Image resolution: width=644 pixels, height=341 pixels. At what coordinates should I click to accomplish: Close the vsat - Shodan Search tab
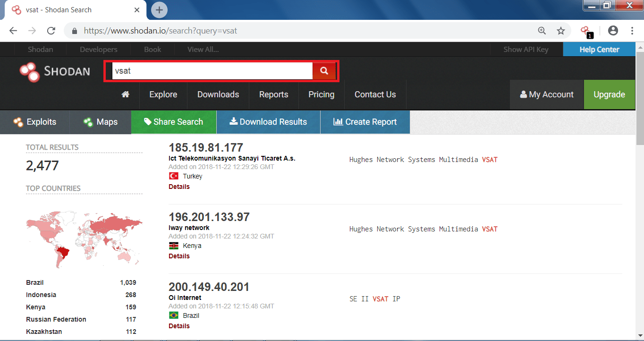pos(137,9)
